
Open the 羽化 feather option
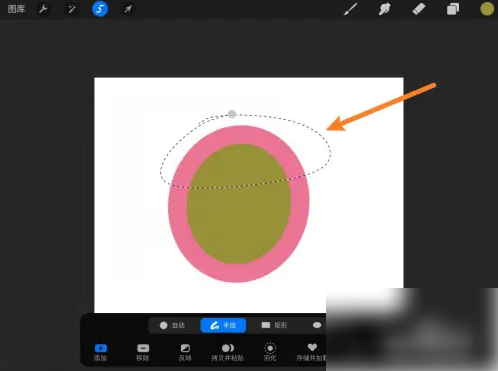pos(270,353)
